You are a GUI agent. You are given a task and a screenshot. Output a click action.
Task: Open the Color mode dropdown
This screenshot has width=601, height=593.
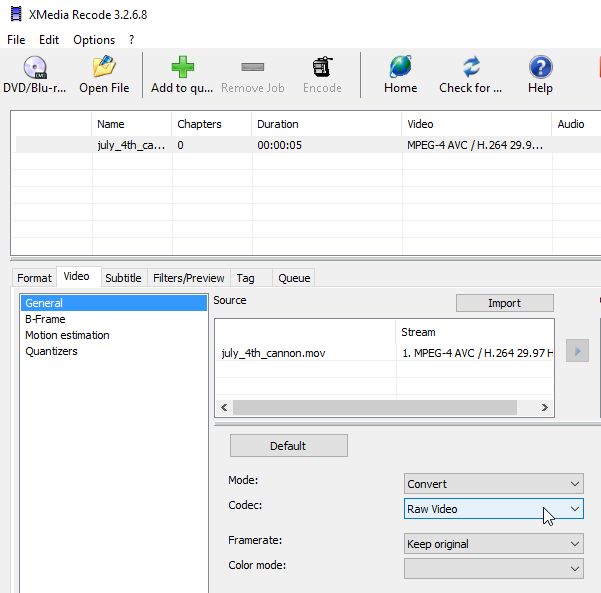point(493,568)
